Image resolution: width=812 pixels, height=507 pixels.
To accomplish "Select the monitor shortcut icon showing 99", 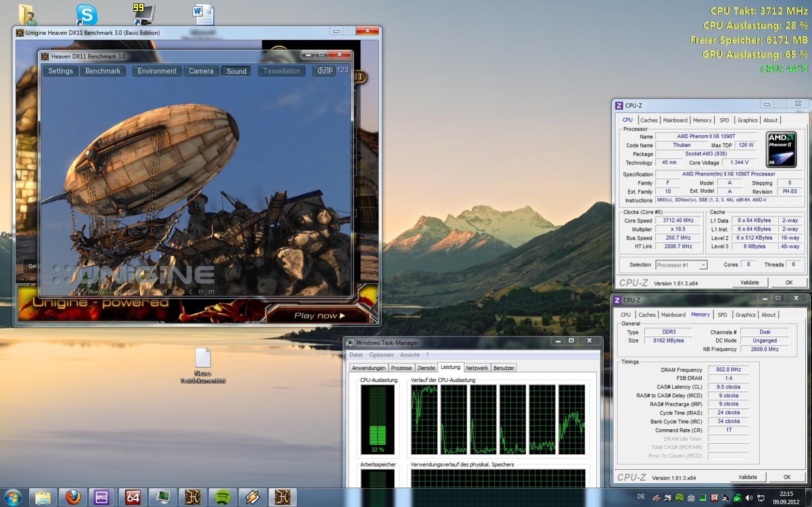I will (144, 14).
